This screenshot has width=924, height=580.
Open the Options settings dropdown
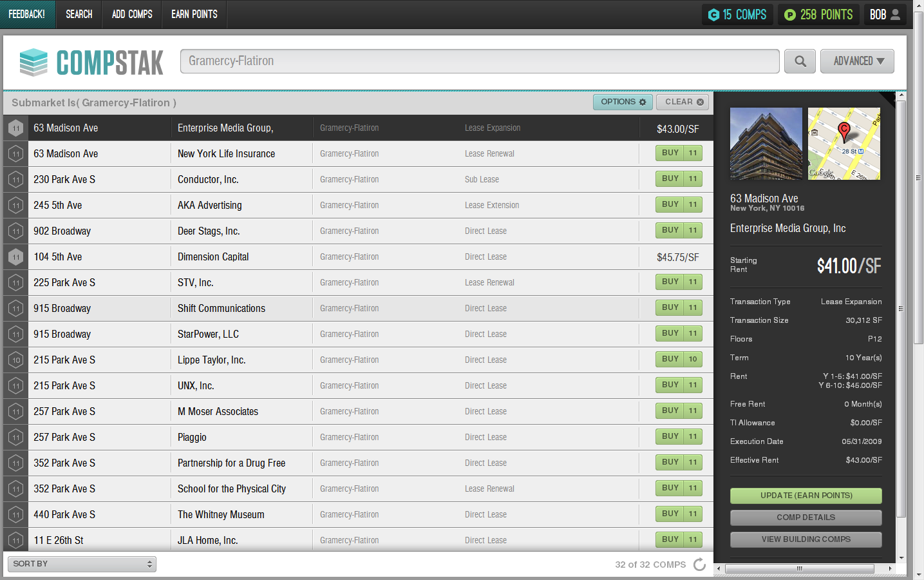[623, 102]
